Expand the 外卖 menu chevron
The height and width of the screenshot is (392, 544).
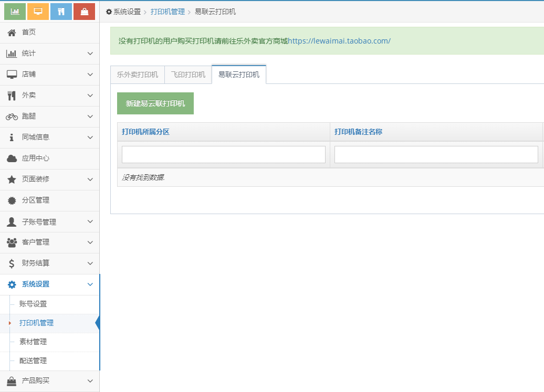point(90,96)
